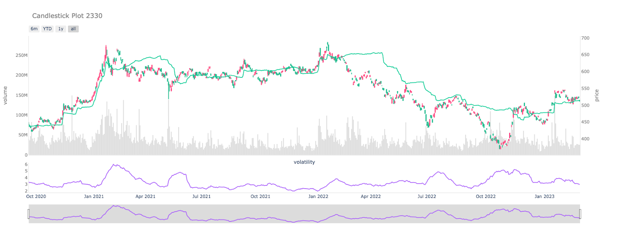644x252 pixels.
Task: Switch the range to 1y
Action: (61, 29)
